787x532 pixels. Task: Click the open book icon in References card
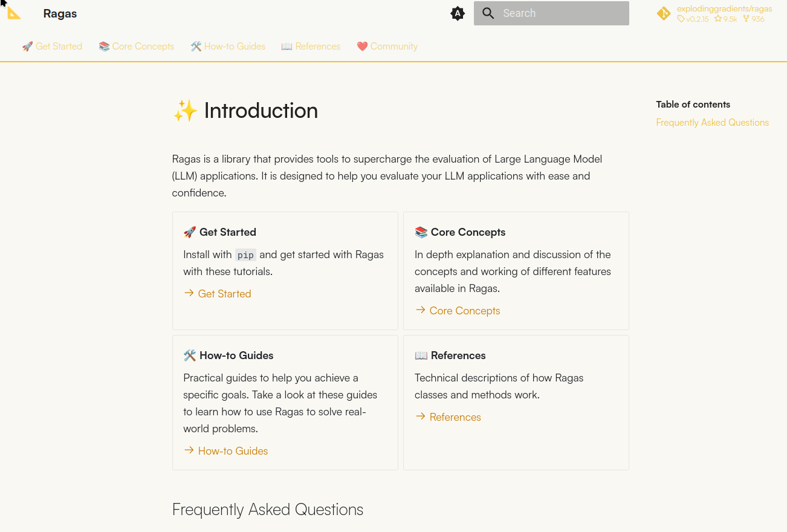(421, 355)
